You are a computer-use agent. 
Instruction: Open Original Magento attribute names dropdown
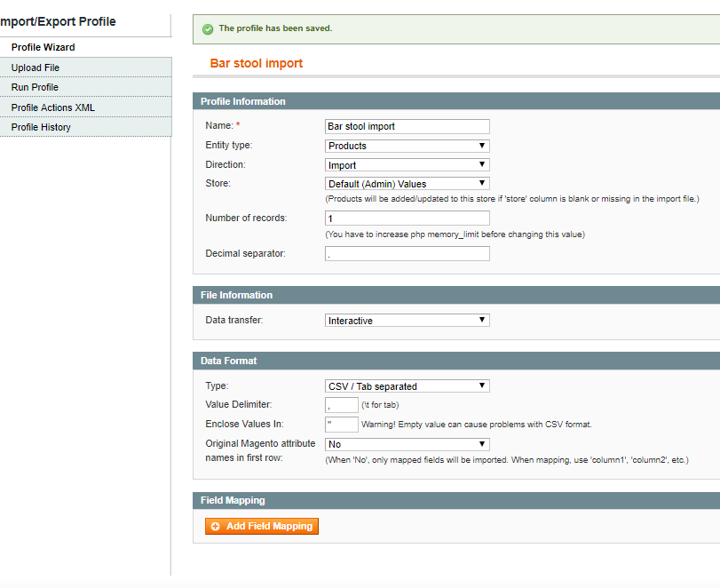tap(407, 444)
